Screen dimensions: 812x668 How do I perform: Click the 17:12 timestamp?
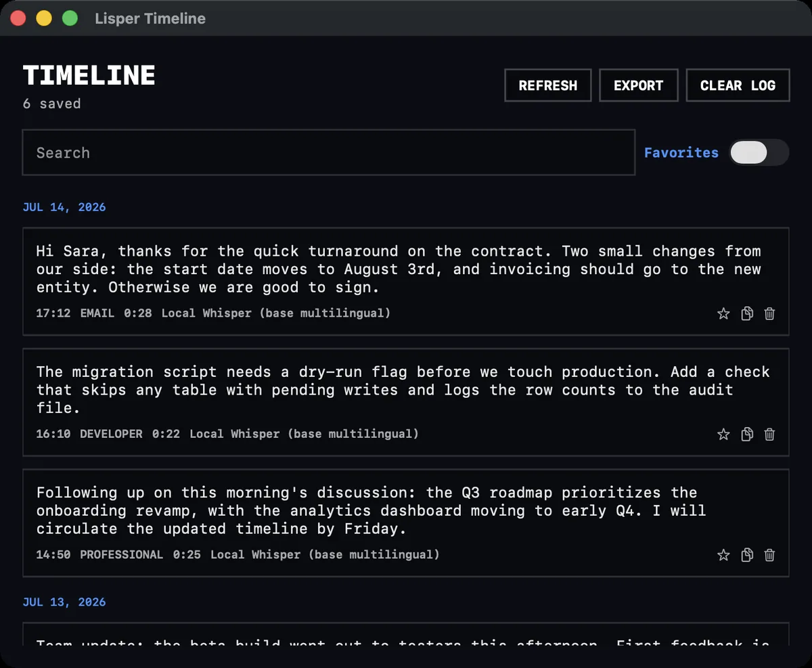(x=53, y=313)
